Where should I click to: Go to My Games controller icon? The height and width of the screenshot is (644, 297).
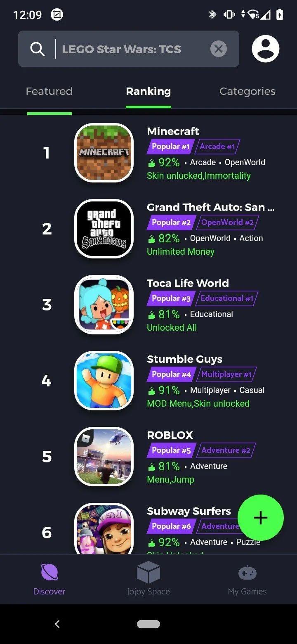pyautogui.click(x=247, y=573)
